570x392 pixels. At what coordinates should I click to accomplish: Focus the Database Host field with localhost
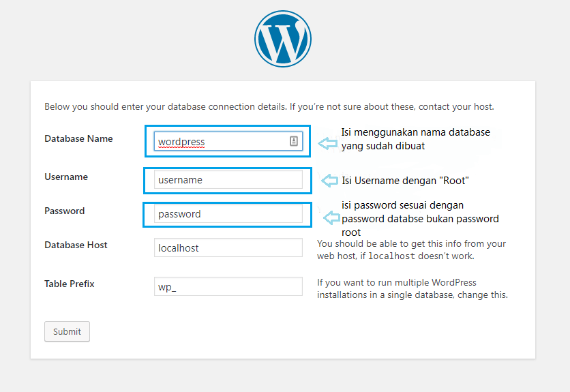coord(228,247)
